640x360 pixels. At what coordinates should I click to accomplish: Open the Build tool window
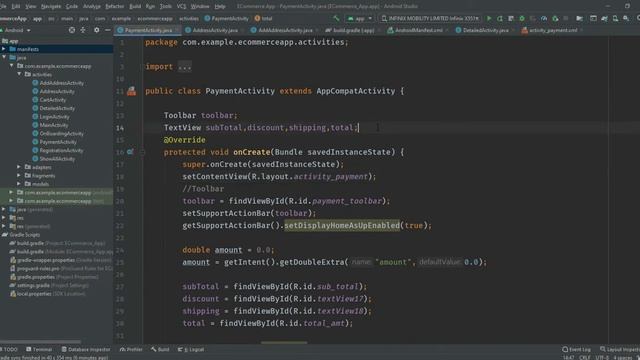pyautogui.click(x=160, y=349)
